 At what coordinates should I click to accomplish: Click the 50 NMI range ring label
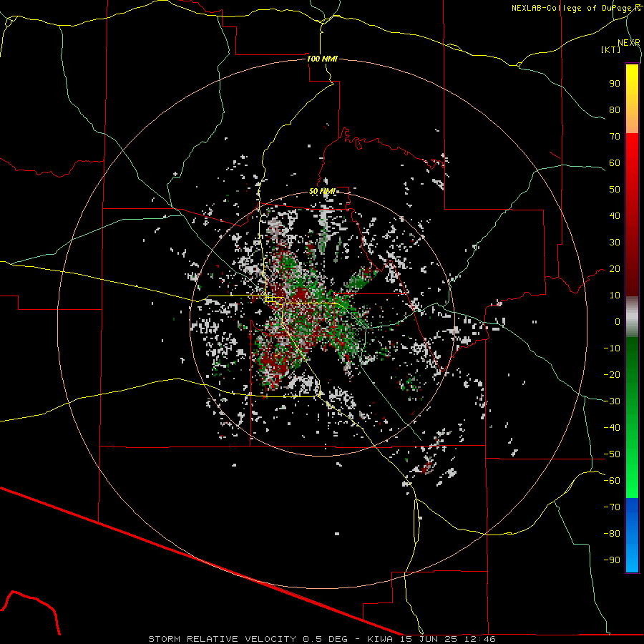(322, 191)
